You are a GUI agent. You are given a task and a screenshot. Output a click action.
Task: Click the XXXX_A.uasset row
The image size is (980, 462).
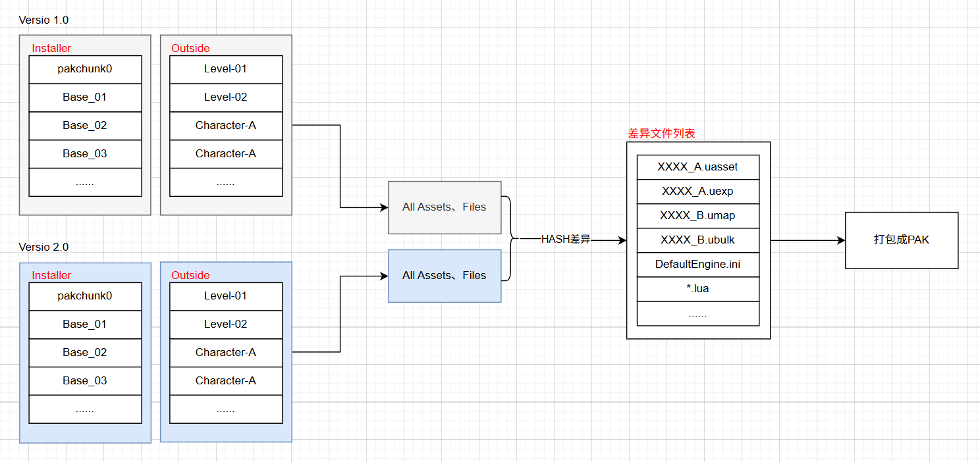[697, 167]
